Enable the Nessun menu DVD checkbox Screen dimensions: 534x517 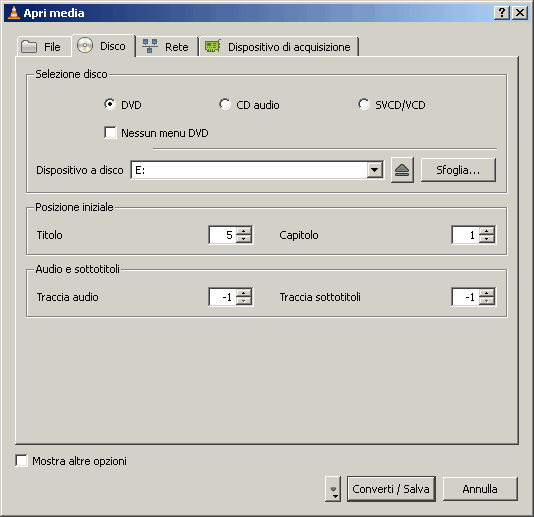point(110,132)
